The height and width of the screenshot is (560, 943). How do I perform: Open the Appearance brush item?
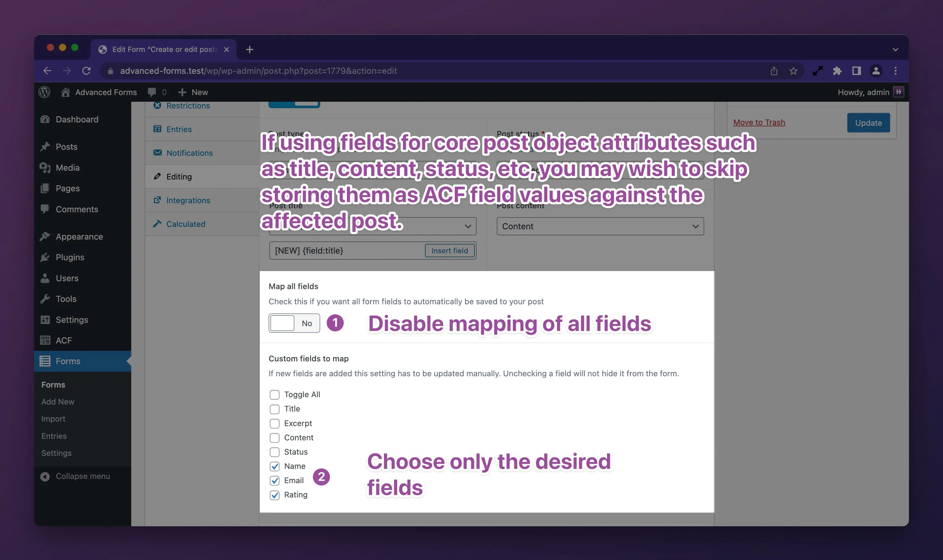click(83, 237)
